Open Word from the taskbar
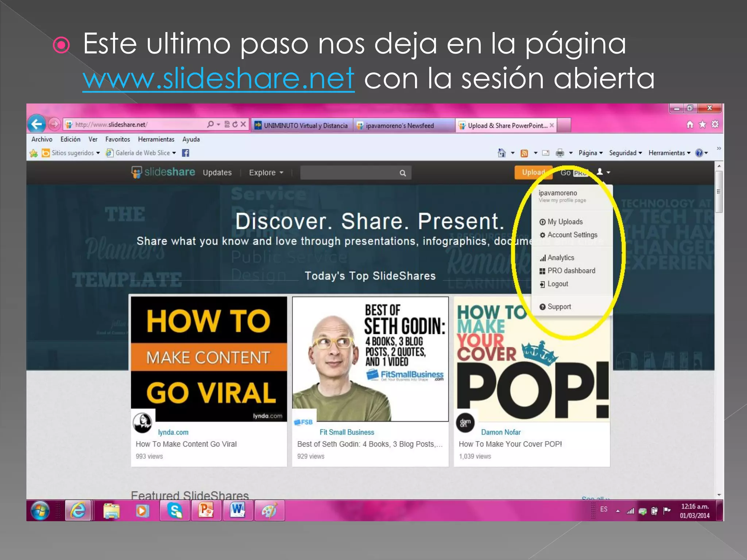The height and width of the screenshot is (560, 747). point(237,510)
